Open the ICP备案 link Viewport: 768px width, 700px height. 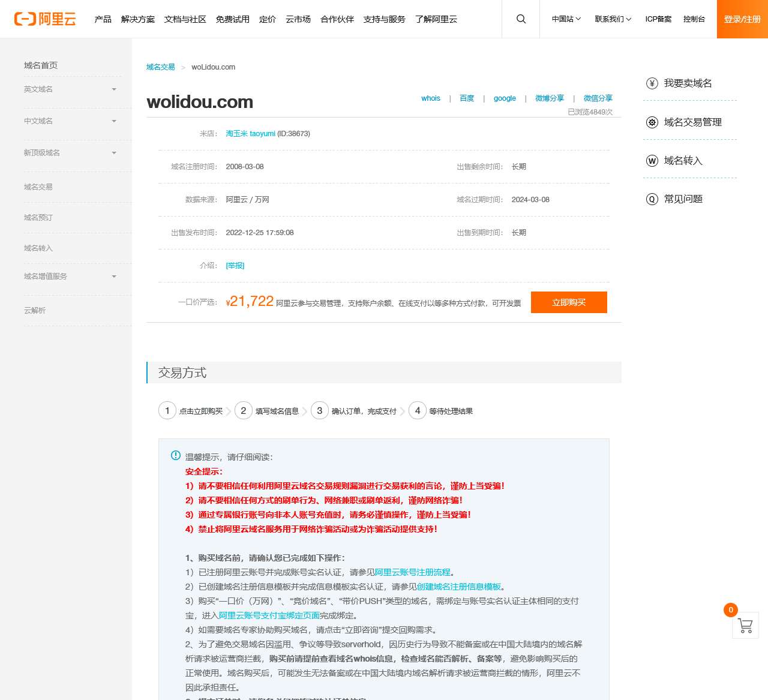click(x=658, y=19)
